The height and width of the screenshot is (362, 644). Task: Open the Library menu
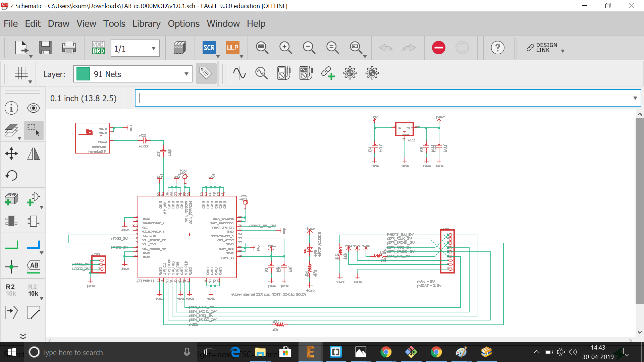click(x=146, y=23)
